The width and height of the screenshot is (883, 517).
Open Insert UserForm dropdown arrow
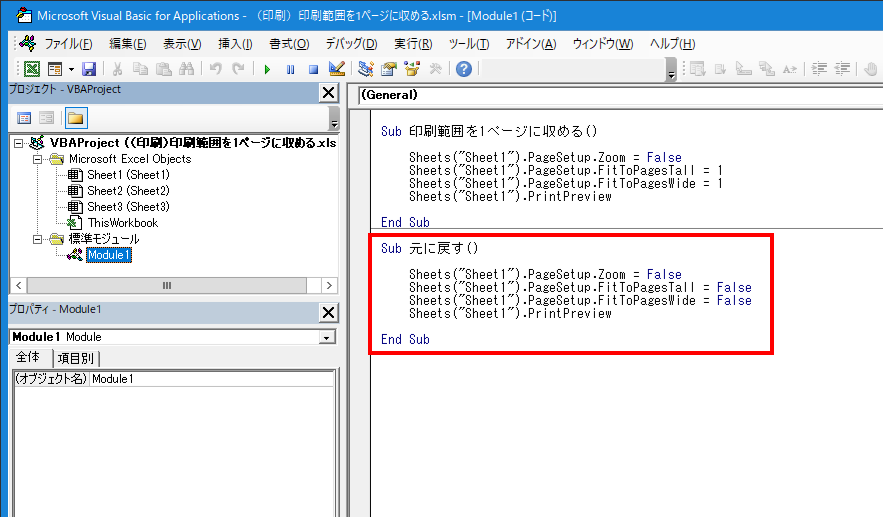[x=71, y=69]
